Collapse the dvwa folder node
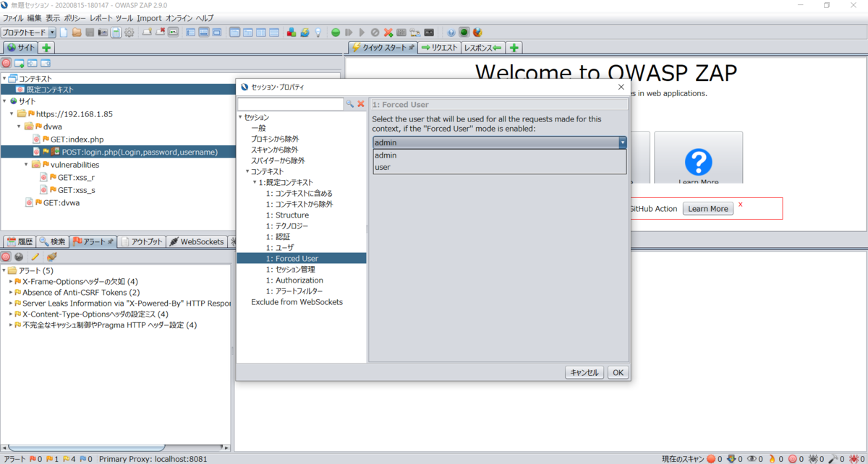The image size is (868, 464). (x=20, y=126)
